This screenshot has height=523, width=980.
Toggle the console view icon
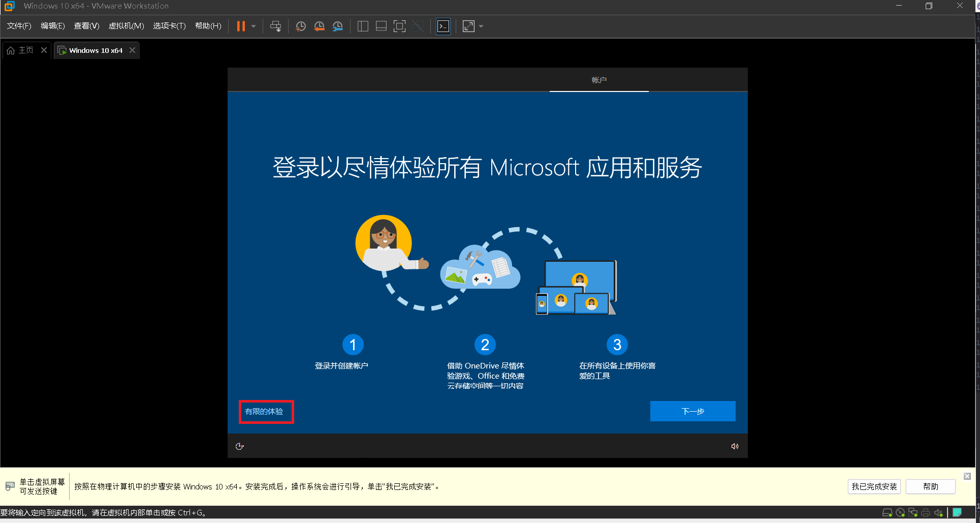[x=444, y=26]
